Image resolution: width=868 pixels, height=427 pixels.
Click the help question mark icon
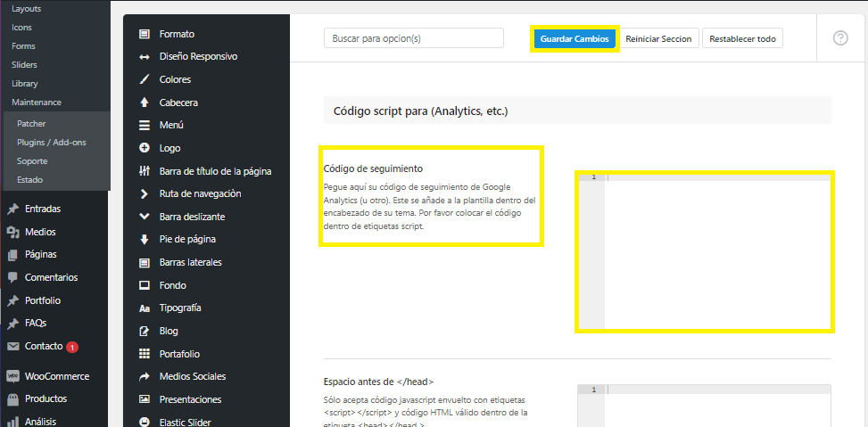[x=840, y=38]
